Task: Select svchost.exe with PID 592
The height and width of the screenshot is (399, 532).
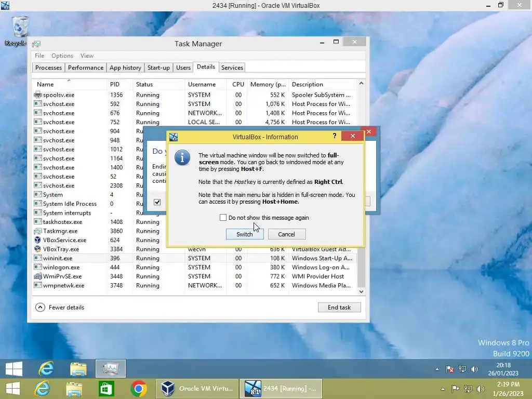Action: [194, 104]
